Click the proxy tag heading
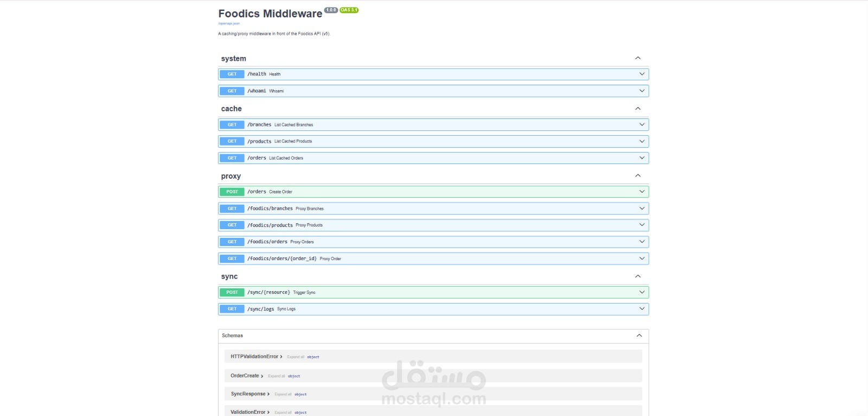This screenshot has width=868, height=416. tap(231, 176)
